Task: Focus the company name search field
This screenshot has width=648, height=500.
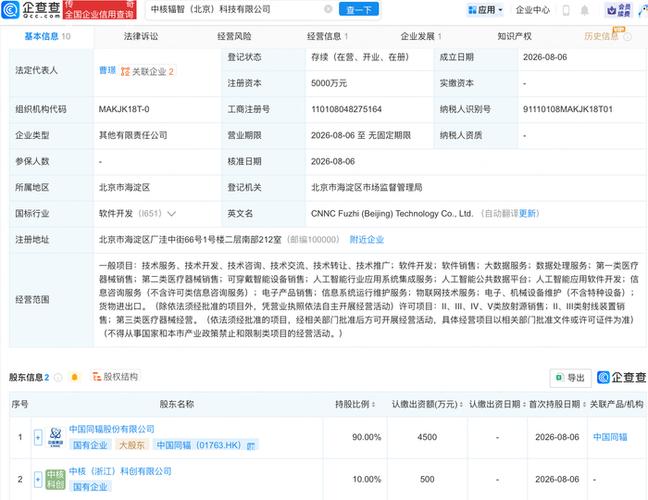Action: coord(236,9)
